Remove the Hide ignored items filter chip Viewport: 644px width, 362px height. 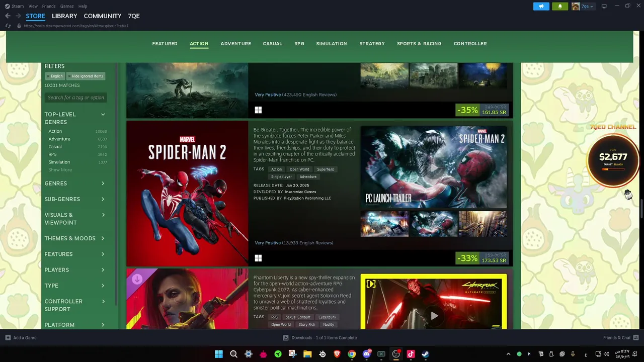point(69,76)
